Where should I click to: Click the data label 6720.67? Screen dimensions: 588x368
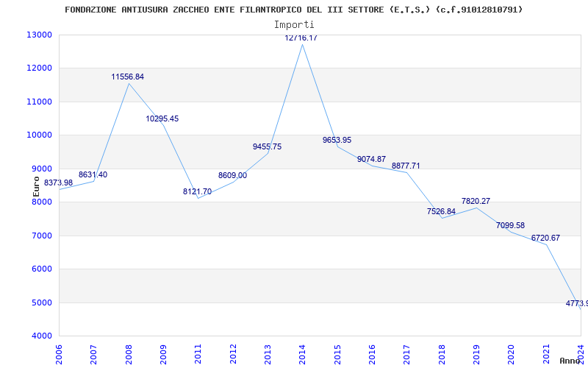(x=545, y=238)
